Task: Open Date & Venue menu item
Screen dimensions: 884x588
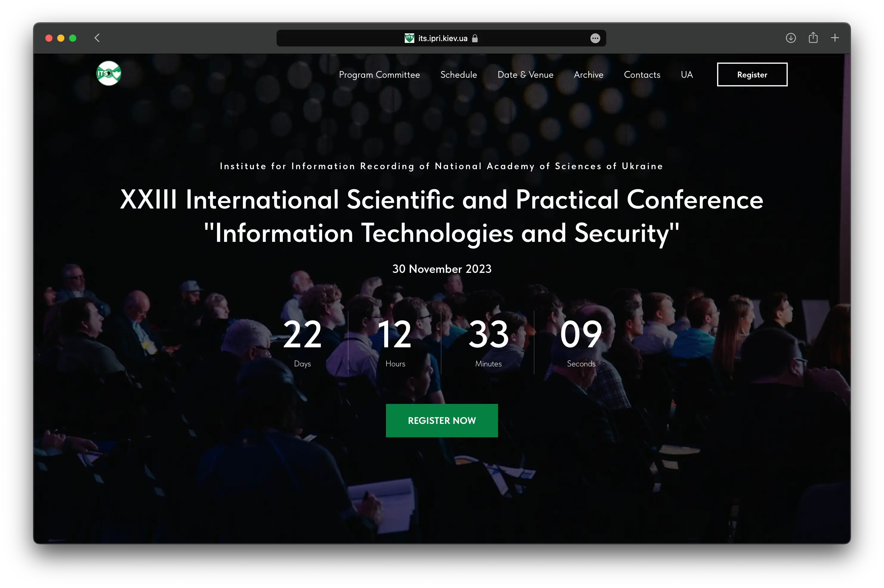Action: (x=525, y=75)
